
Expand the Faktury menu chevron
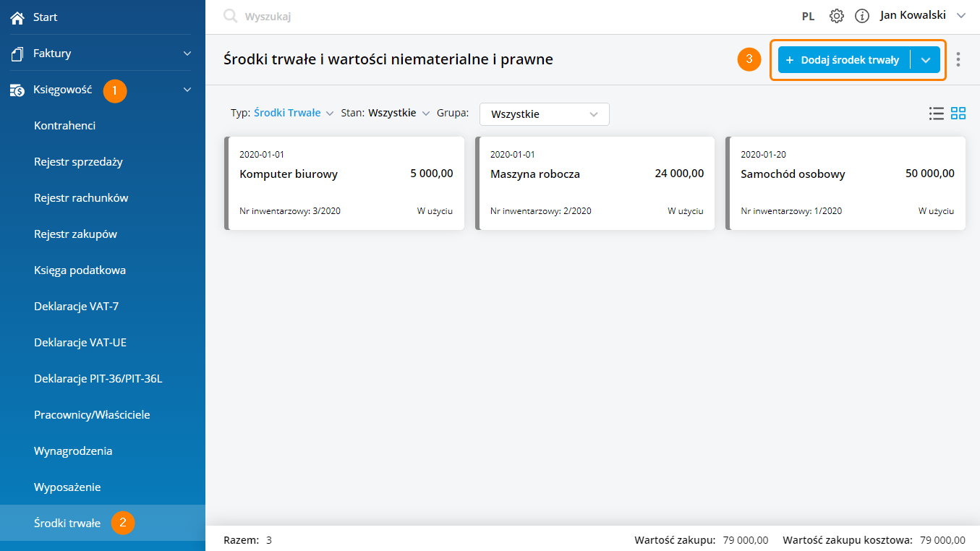[x=187, y=54]
